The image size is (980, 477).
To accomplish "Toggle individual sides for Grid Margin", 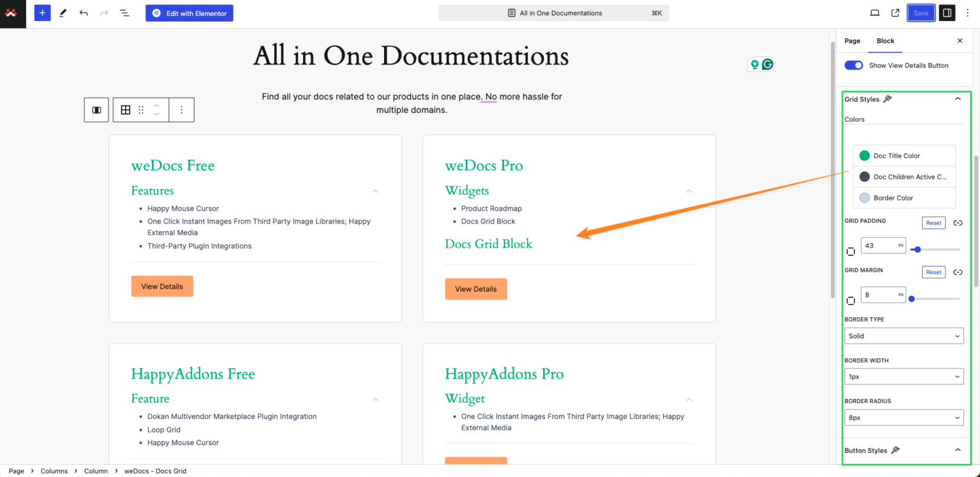I will [x=851, y=300].
